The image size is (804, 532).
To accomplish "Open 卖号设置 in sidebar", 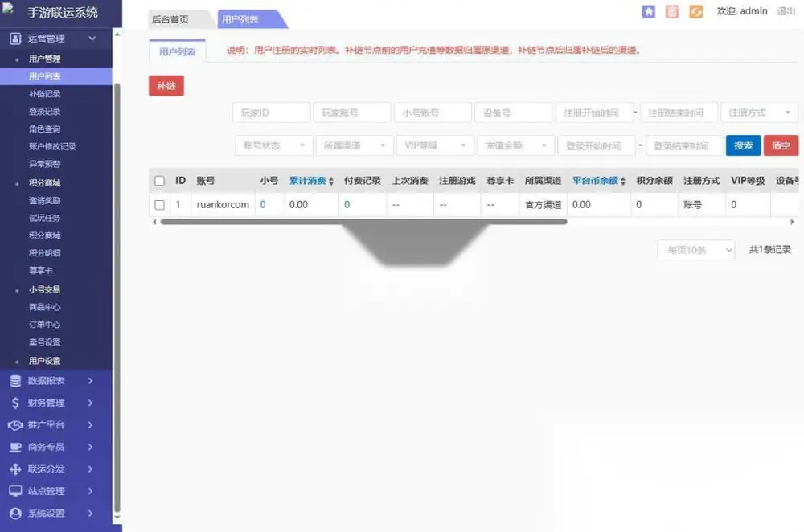I will point(45,342).
